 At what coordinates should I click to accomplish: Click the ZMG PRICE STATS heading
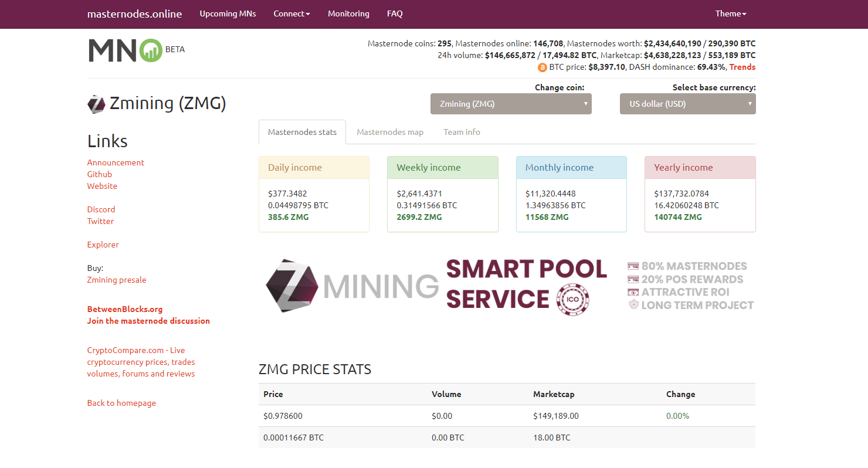(315, 369)
